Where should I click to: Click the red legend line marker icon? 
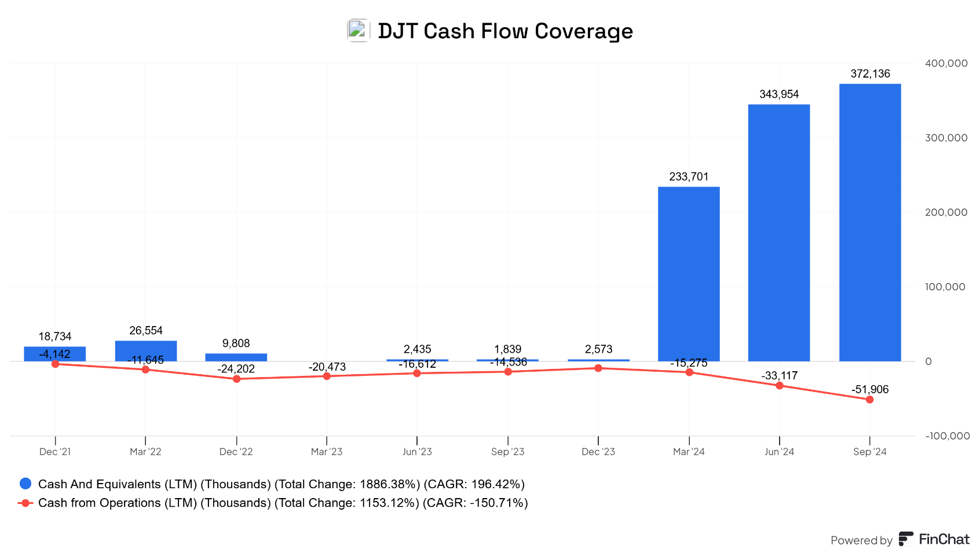click(x=25, y=503)
